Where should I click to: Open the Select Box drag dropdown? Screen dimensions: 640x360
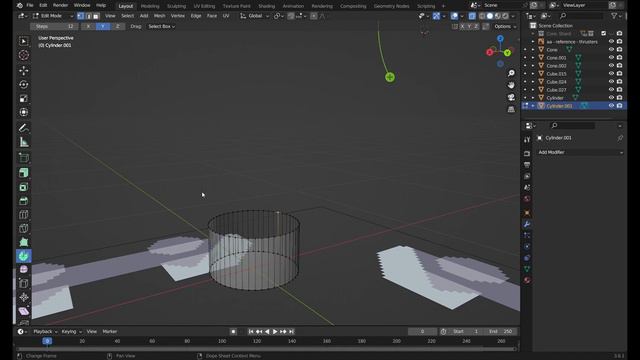click(x=161, y=26)
